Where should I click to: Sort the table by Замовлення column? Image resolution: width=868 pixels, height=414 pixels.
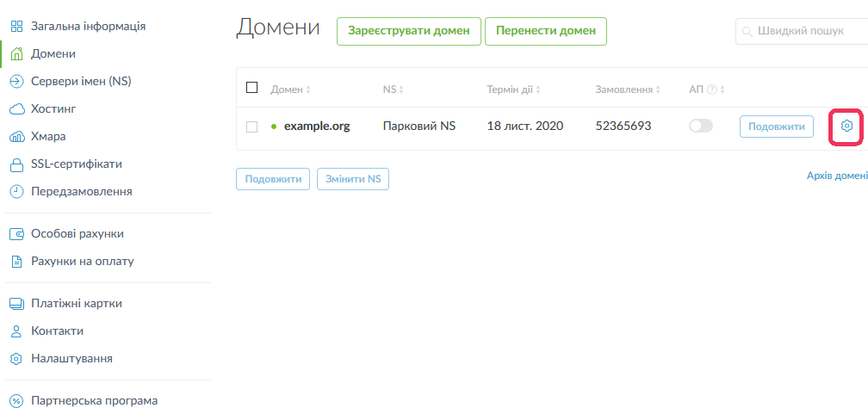629,90
